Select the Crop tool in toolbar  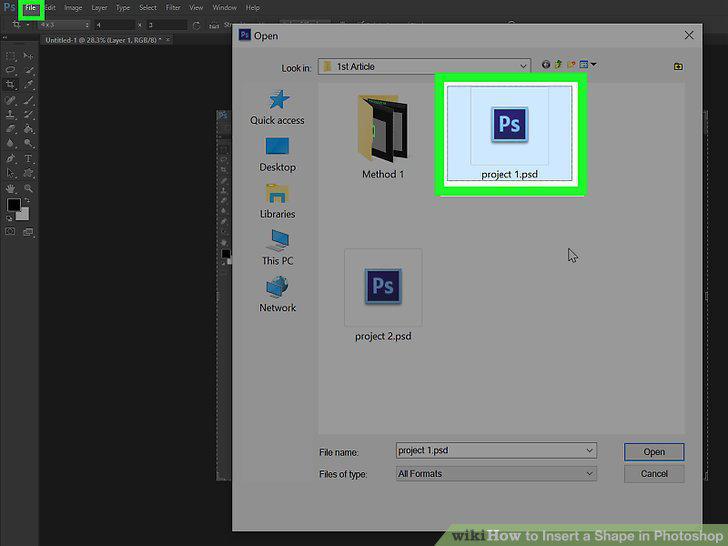[10, 84]
